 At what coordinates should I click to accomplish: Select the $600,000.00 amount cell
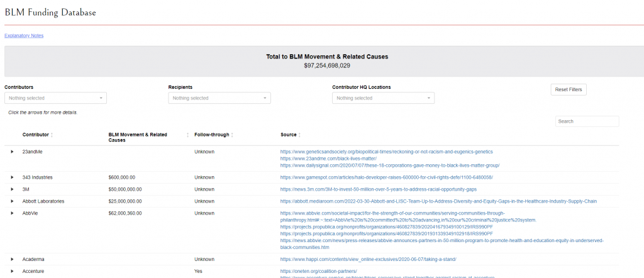coord(122,177)
